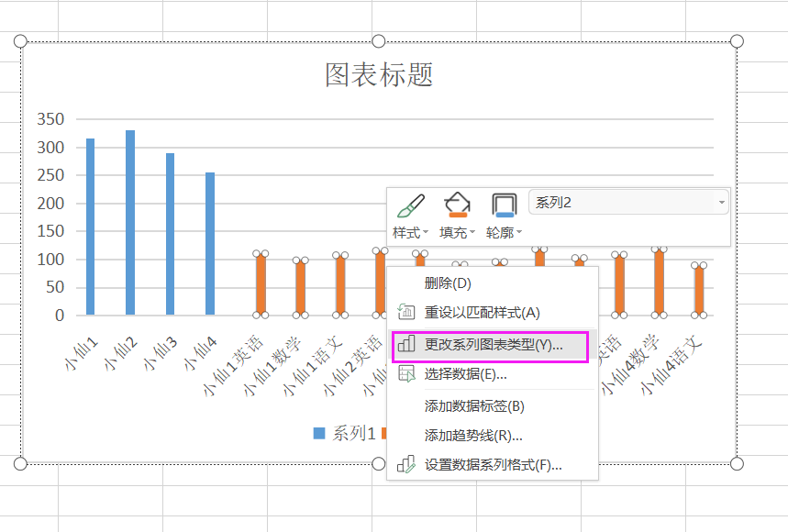The image size is (788, 532).
Task: Click the 小仙2 axis label
Action: pyautogui.click(x=120, y=354)
